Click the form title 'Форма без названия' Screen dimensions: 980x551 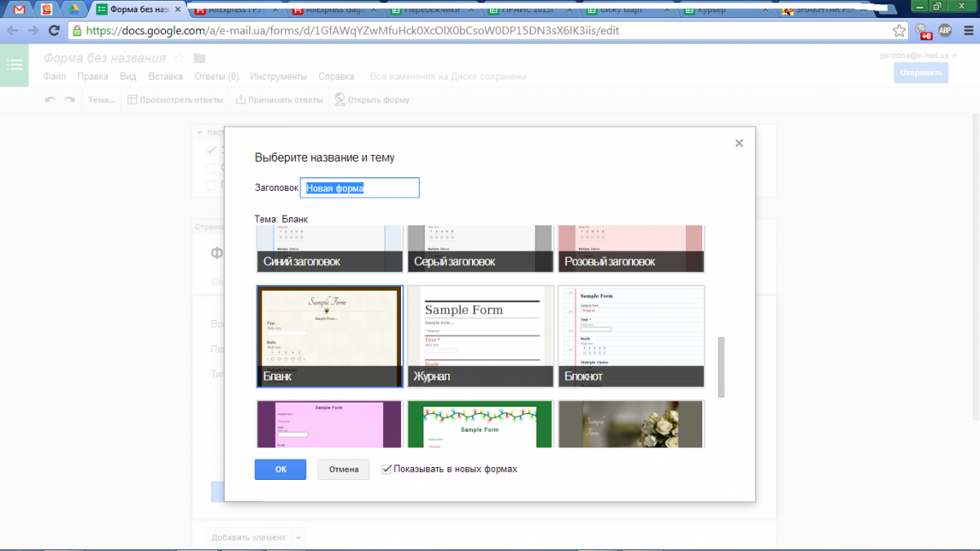[105, 58]
